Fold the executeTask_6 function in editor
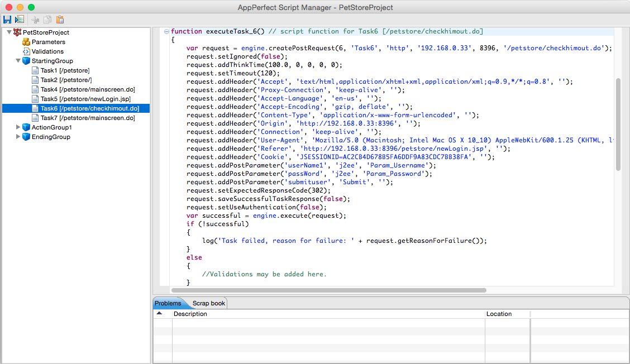This screenshot has height=364, width=630. coord(166,31)
